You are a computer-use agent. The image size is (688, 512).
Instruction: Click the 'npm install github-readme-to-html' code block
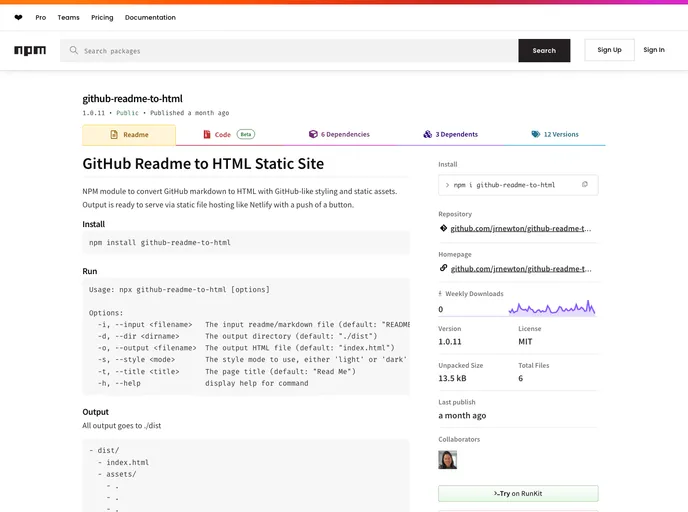pyautogui.click(x=246, y=243)
